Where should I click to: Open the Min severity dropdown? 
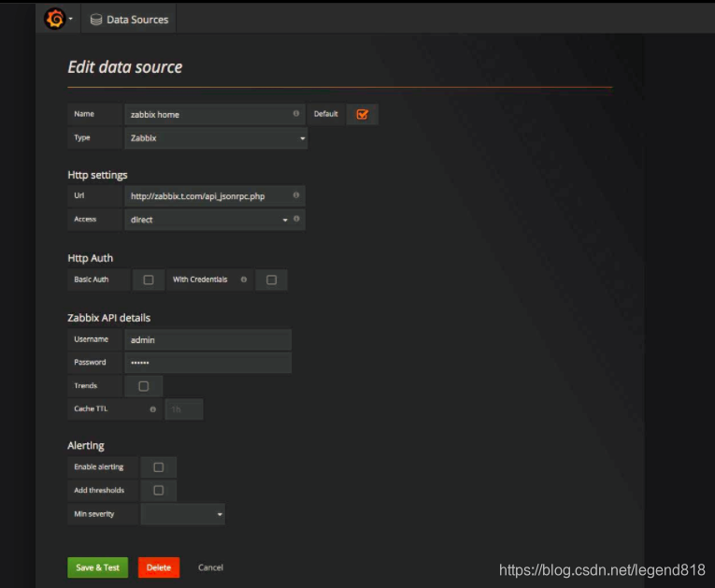(x=183, y=514)
